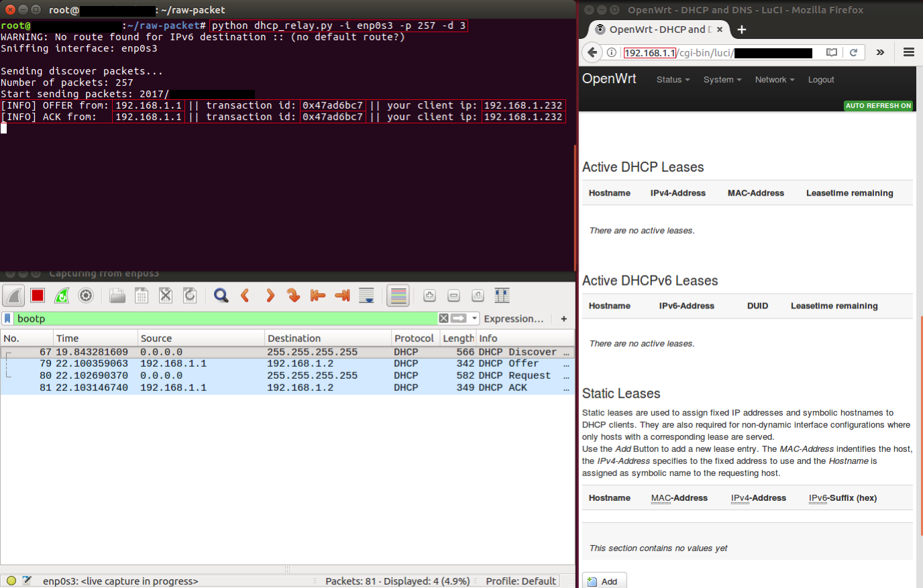Open the Firefox hamburger menu
Screen dimensions: 923x588
point(909,52)
